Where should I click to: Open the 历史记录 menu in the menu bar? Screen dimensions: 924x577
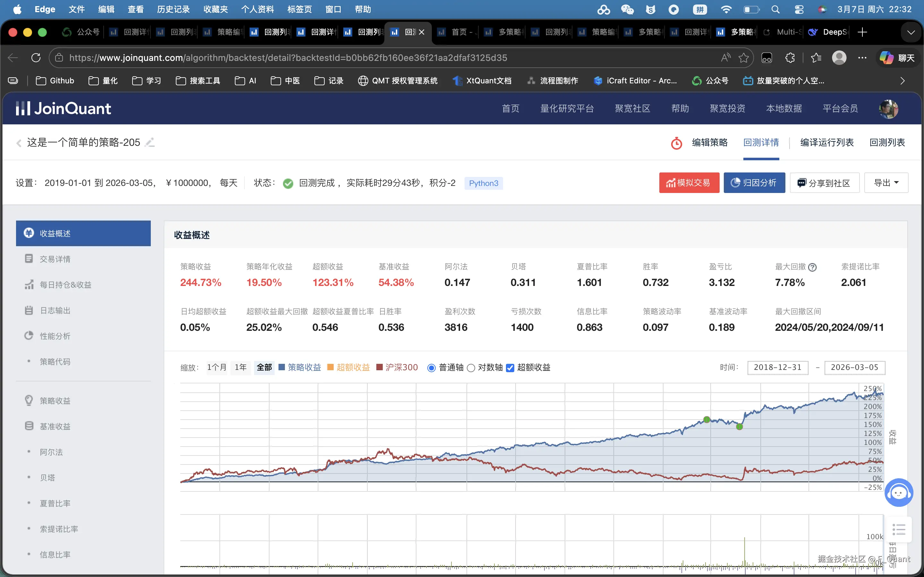[173, 9]
